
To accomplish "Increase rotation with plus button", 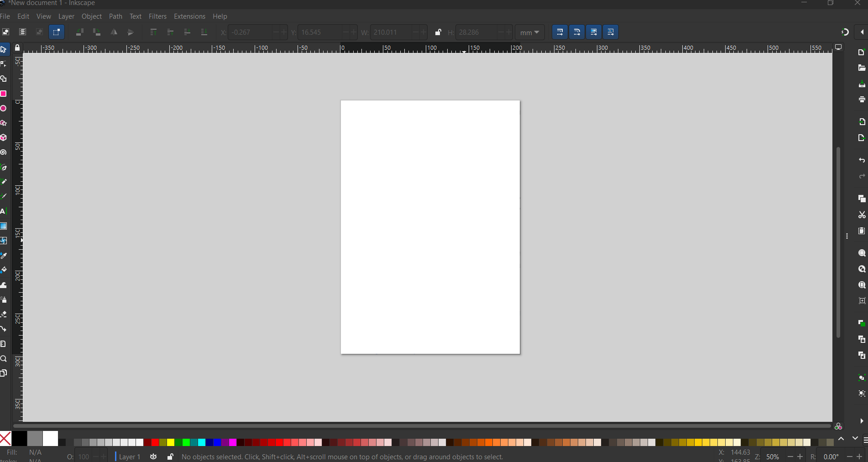I will coord(859,457).
